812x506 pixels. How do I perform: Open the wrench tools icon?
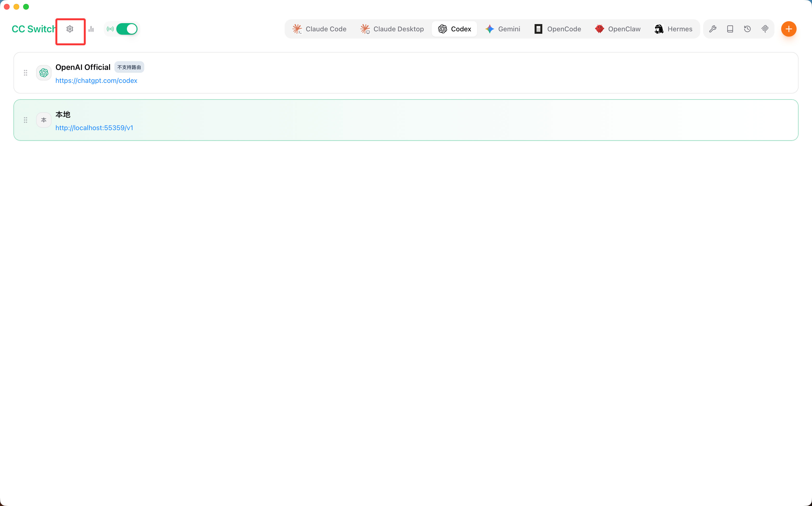point(713,29)
